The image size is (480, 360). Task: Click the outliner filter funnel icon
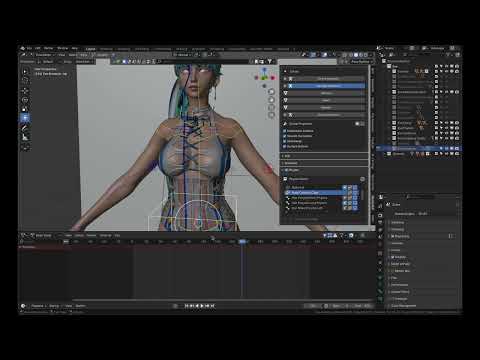pyautogui.click(x=449, y=55)
